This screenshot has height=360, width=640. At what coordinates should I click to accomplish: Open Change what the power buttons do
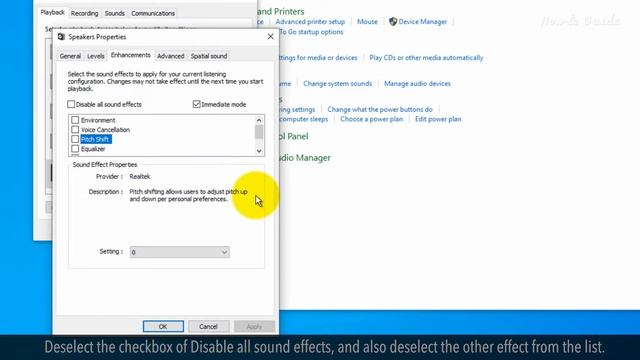point(380,109)
